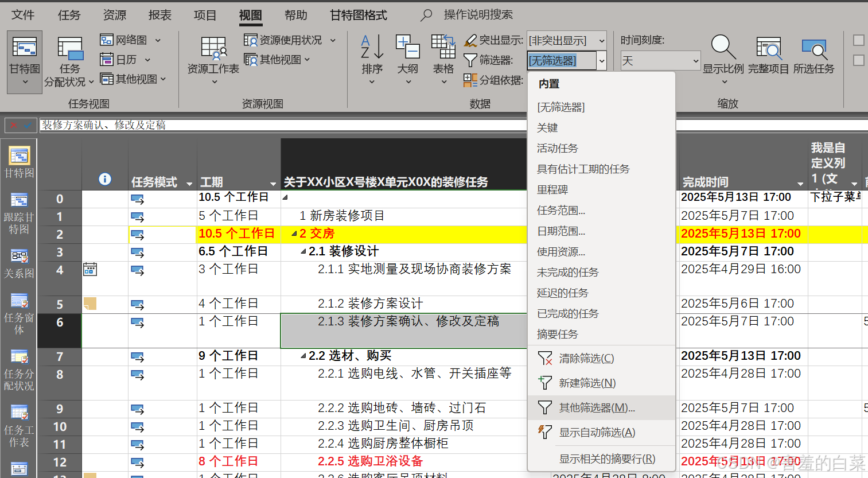Open 任务工作表 in the left view bar
The image size is (868, 478).
coord(19,426)
